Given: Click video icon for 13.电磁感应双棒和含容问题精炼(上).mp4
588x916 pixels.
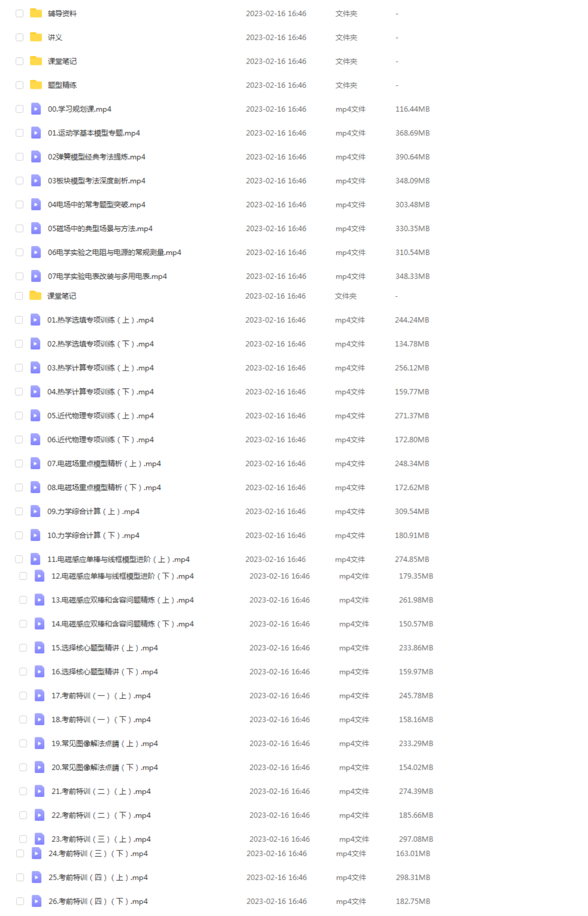Looking at the screenshot, I should [40, 599].
